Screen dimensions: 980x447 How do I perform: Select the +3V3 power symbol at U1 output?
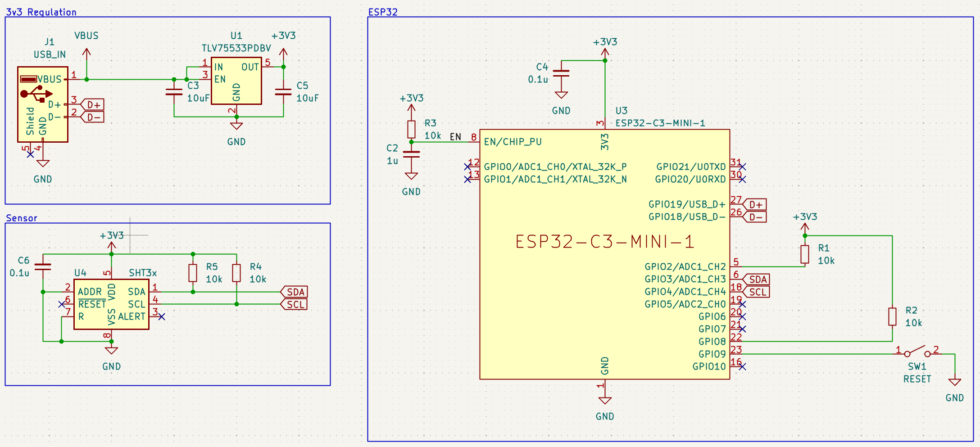(283, 53)
